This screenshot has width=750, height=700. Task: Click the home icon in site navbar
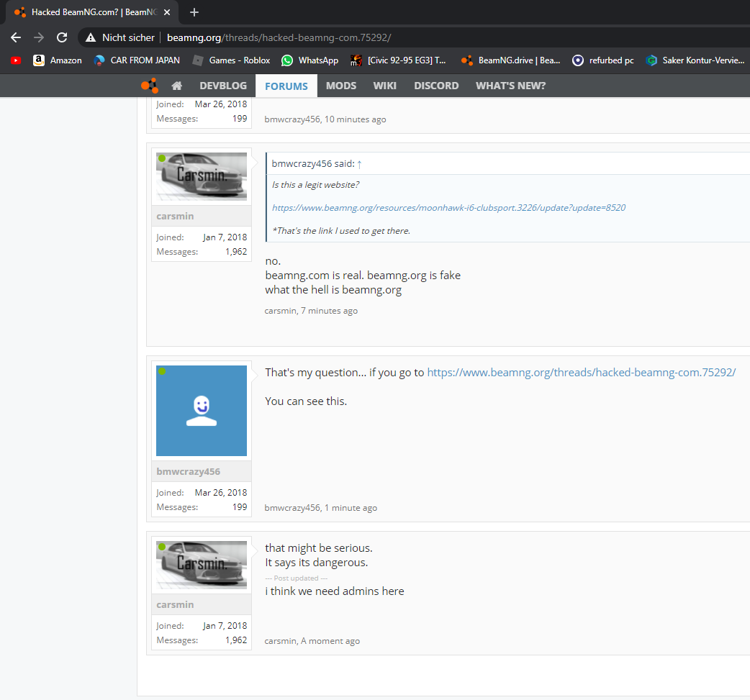(176, 86)
